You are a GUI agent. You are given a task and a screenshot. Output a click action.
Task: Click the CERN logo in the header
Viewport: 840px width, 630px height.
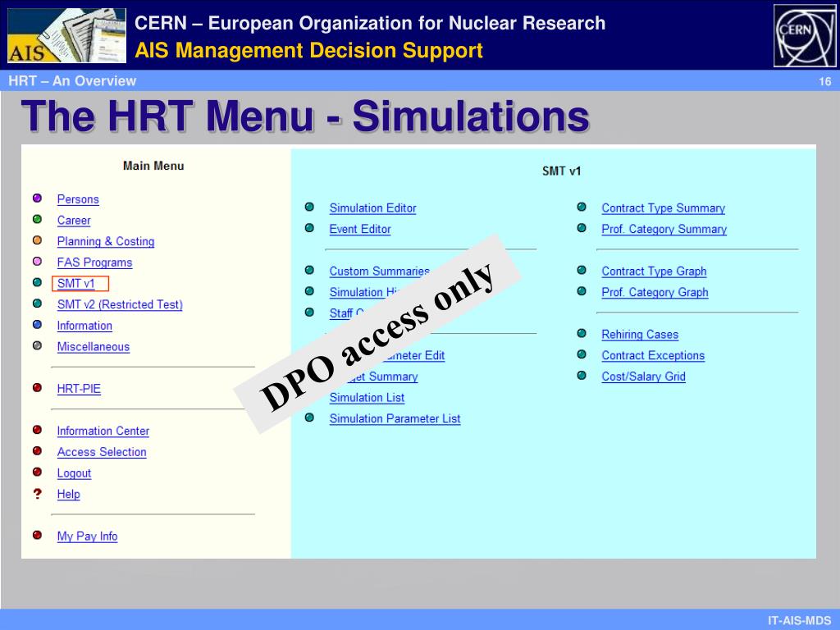pyautogui.click(x=805, y=36)
